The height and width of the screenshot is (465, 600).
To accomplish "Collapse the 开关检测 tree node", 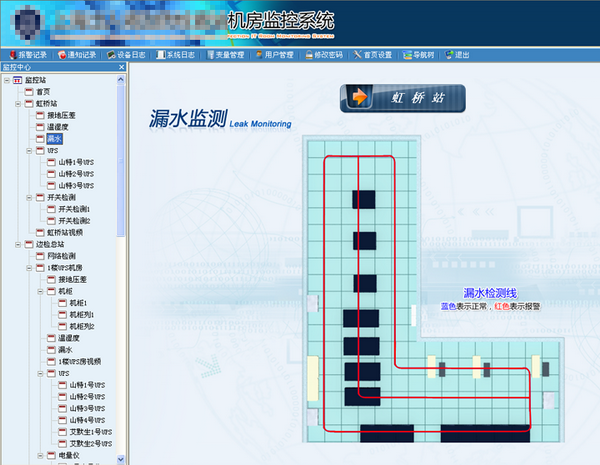I will click(x=29, y=198).
